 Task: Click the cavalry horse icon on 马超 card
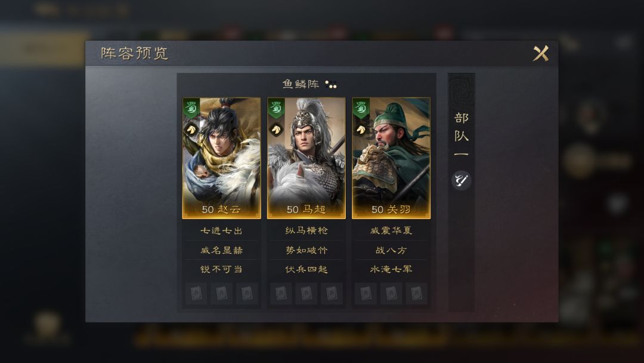pyautogui.click(x=276, y=130)
